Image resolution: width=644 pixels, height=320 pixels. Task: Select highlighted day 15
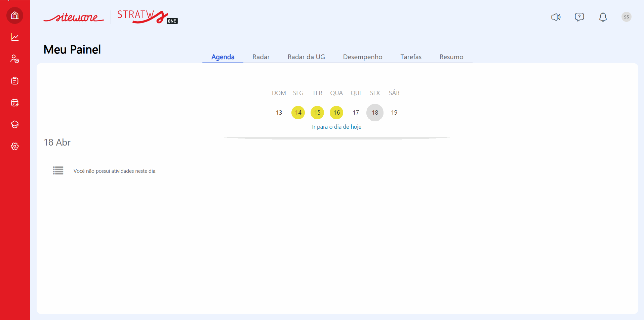pos(317,113)
